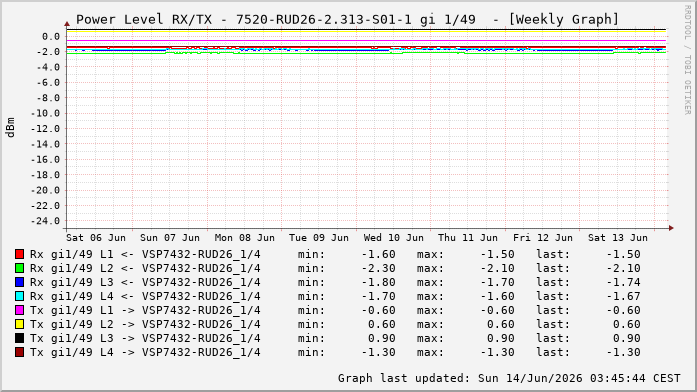Click the 'Sat 06 Jun' x-axis label
The image size is (697, 392).
tap(96, 238)
